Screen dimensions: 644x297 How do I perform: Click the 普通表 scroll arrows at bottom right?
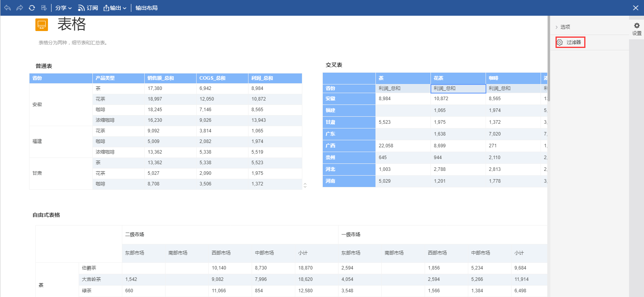pos(305,185)
